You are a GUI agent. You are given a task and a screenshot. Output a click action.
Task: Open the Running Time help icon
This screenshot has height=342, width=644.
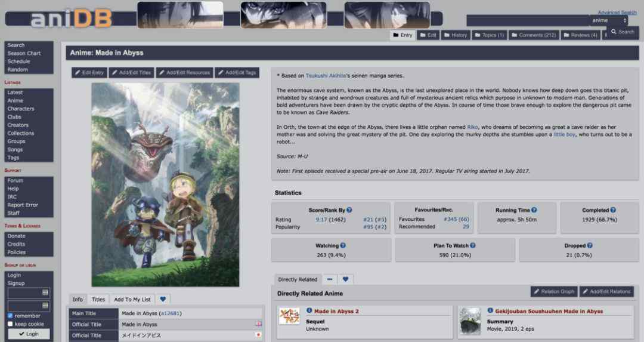tap(534, 209)
